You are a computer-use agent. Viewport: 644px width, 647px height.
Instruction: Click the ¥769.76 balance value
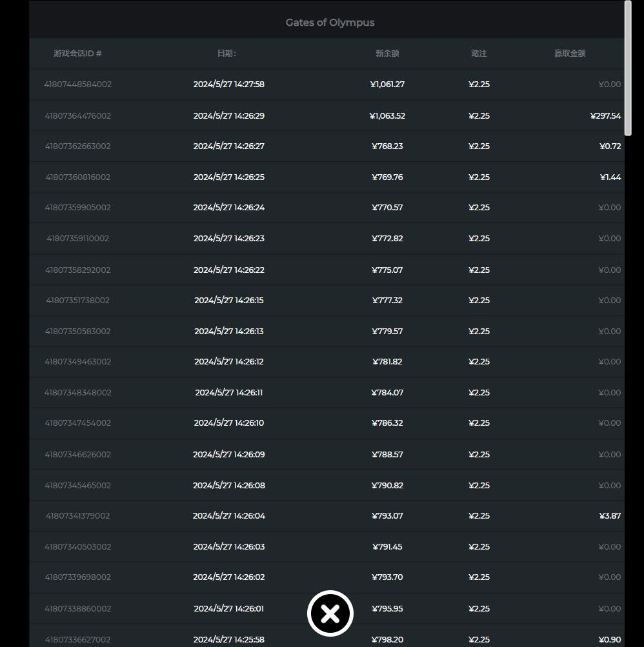pyautogui.click(x=387, y=177)
